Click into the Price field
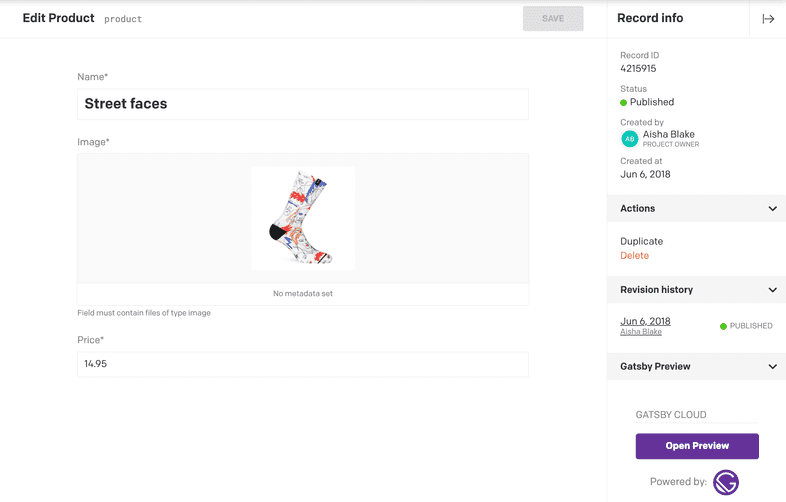 pos(303,364)
